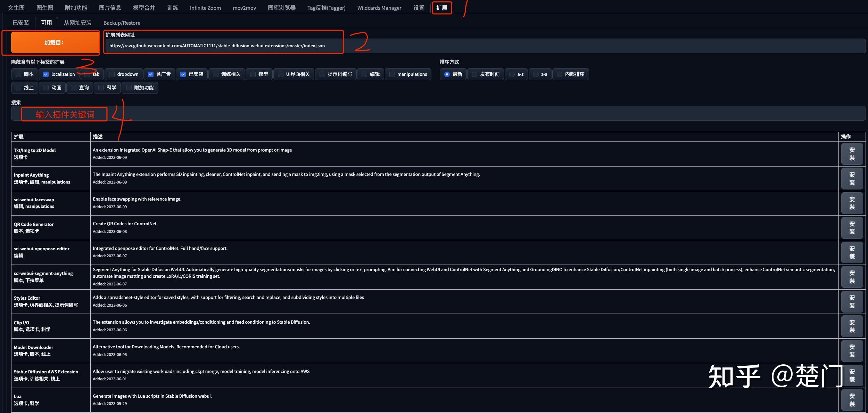Install sd-webui-faceswap extension
868x413 pixels.
852,203
